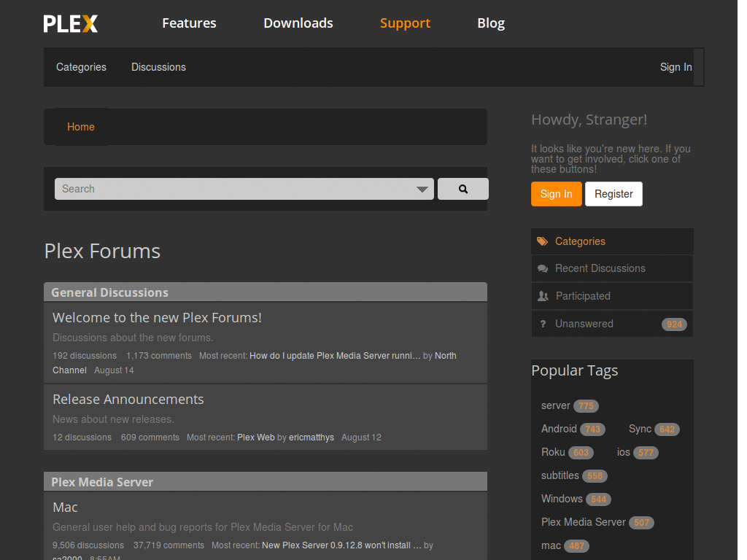This screenshot has width=747, height=560.
Task: Open the General Discussions category header
Action: click(109, 292)
